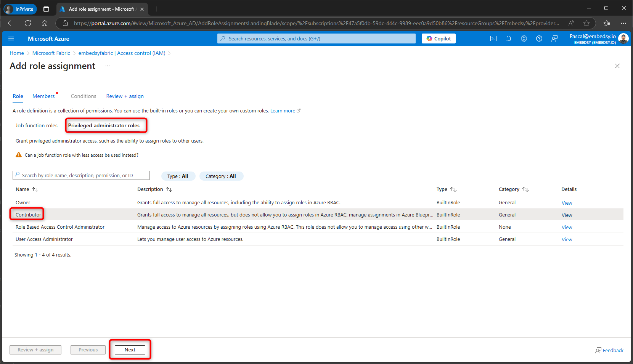This screenshot has height=364, width=633.
Task: Switch to Job function roles tab
Action: pyautogui.click(x=36, y=125)
